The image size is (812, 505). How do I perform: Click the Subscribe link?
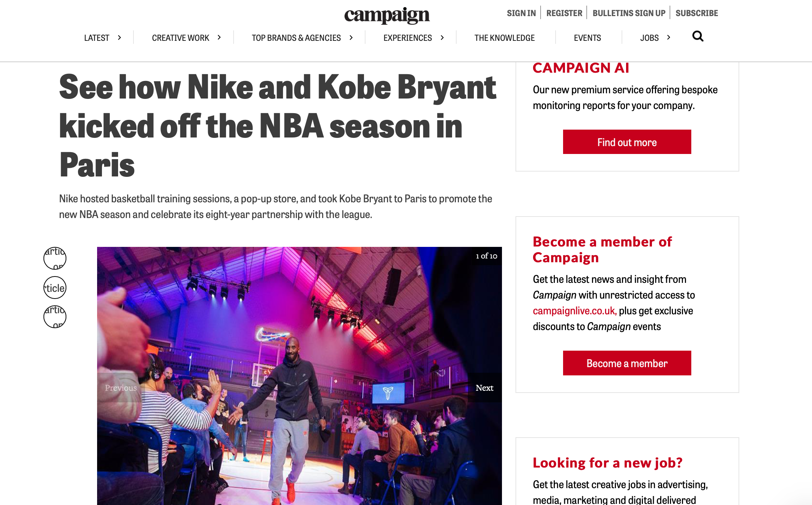point(697,13)
